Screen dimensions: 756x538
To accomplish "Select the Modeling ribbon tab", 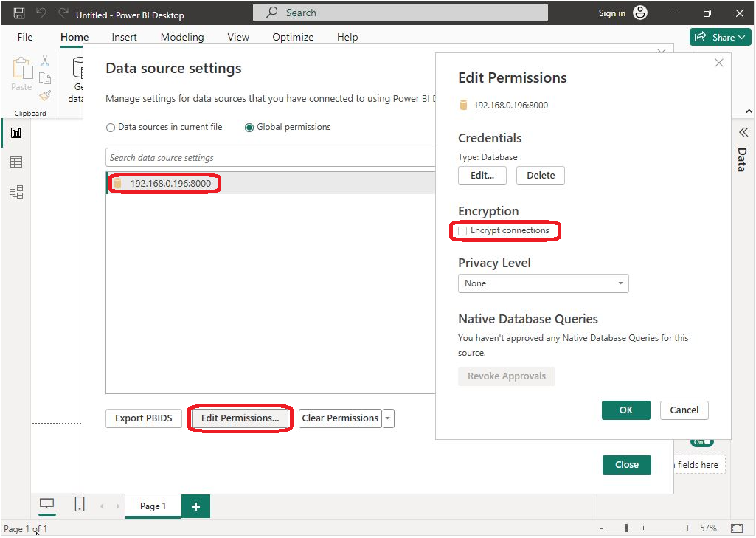I will pos(182,37).
